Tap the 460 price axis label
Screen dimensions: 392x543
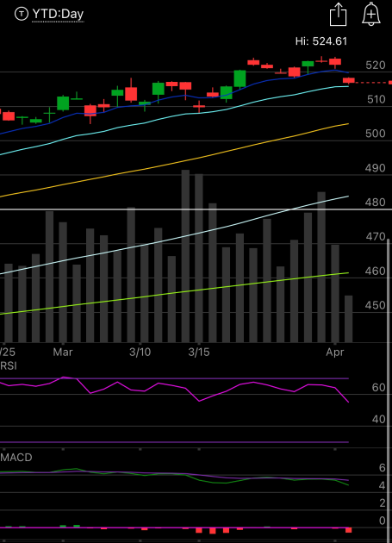pyautogui.click(x=375, y=271)
